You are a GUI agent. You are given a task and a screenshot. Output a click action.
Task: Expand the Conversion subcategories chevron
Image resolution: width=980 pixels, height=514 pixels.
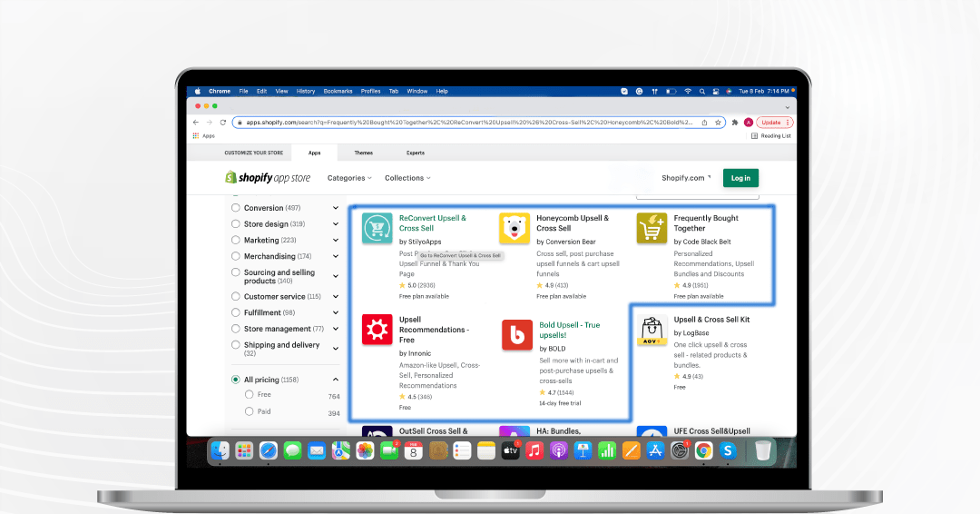[336, 208]
